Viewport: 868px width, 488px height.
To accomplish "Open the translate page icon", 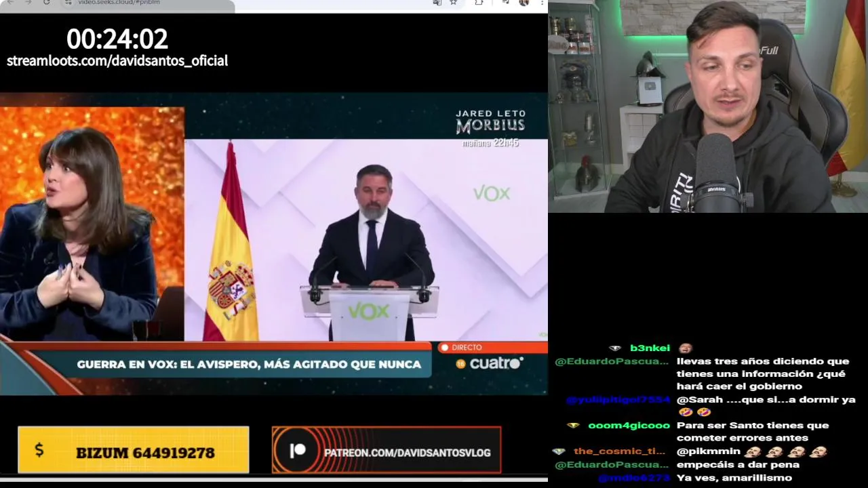I will 437,2.
